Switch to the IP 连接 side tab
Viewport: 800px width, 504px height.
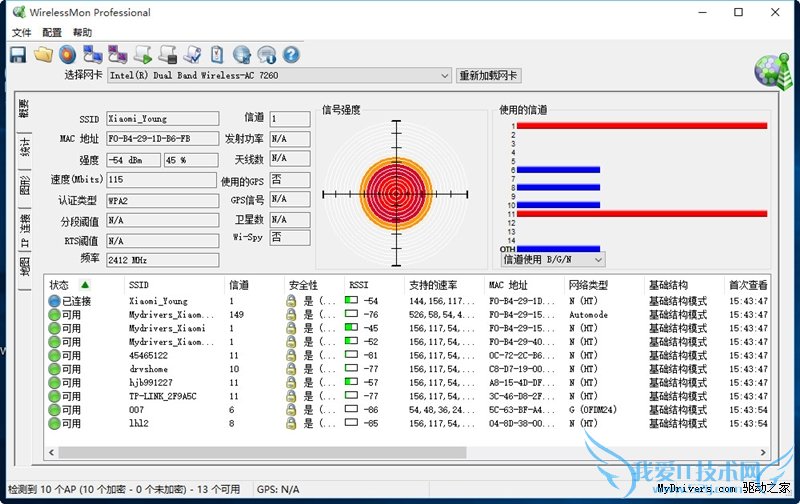click(24, 229)
